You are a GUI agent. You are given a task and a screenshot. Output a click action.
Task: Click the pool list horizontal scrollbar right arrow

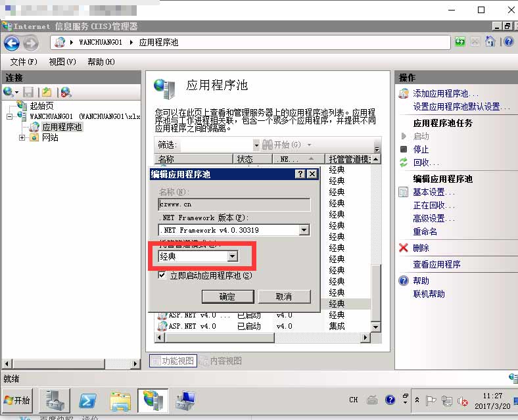click(365, 337)
